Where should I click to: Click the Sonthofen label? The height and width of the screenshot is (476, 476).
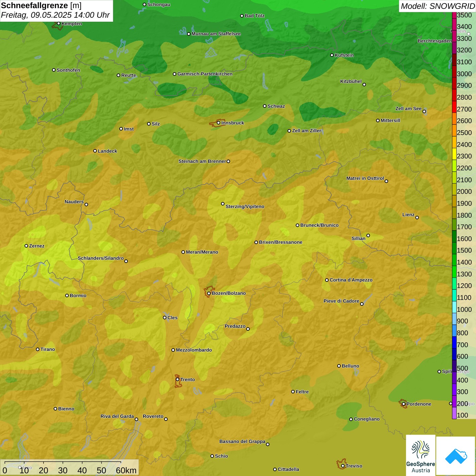(68, 70)
